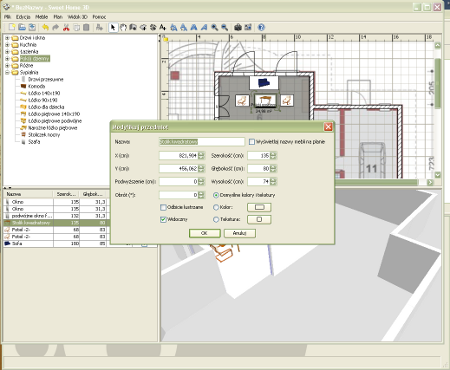
Task: Uncheck the Widoczny checkbox
Action: click(x=163, y=219)
